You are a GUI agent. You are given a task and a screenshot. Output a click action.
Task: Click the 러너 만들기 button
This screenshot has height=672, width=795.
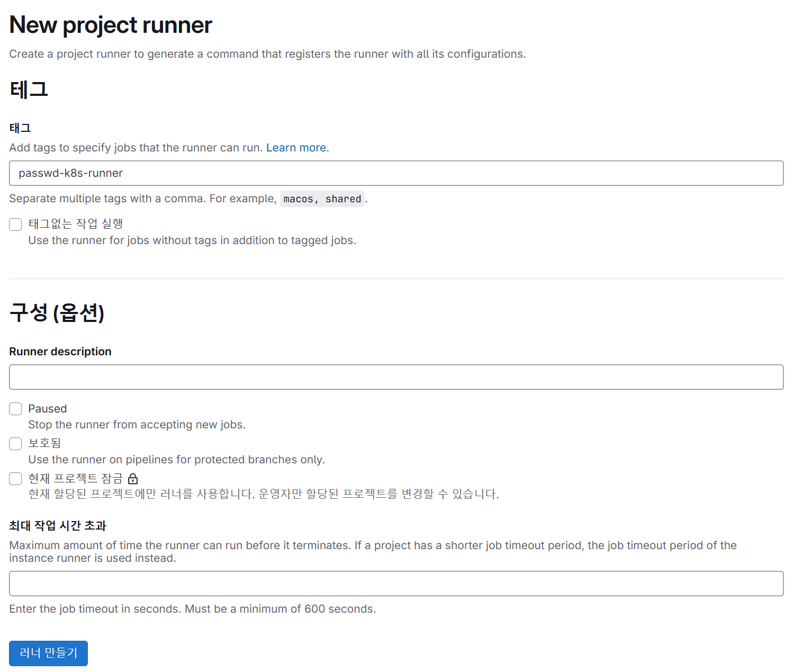click(x=48, y=653)
